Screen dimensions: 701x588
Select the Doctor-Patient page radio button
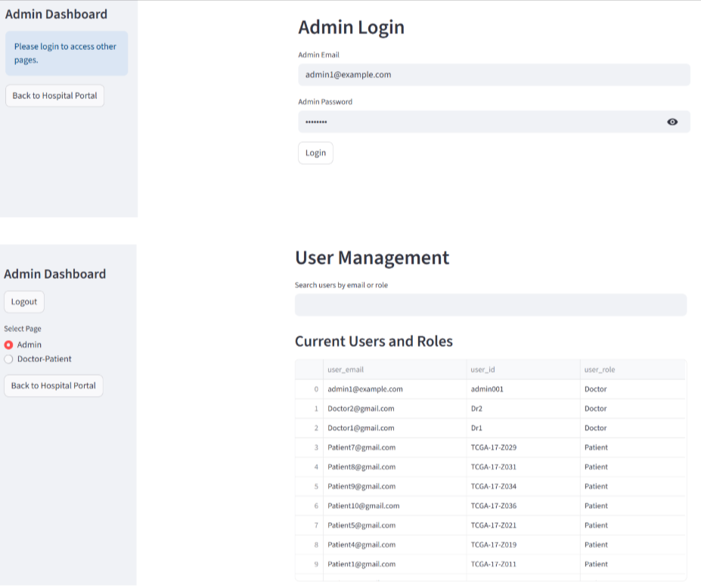tap(8, 359)
